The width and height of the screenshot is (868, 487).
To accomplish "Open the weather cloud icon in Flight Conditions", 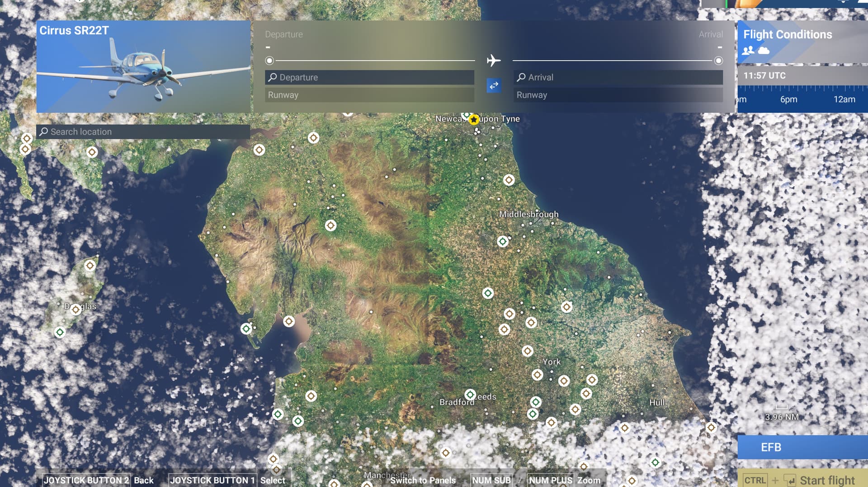I will (x=764, y=51).
